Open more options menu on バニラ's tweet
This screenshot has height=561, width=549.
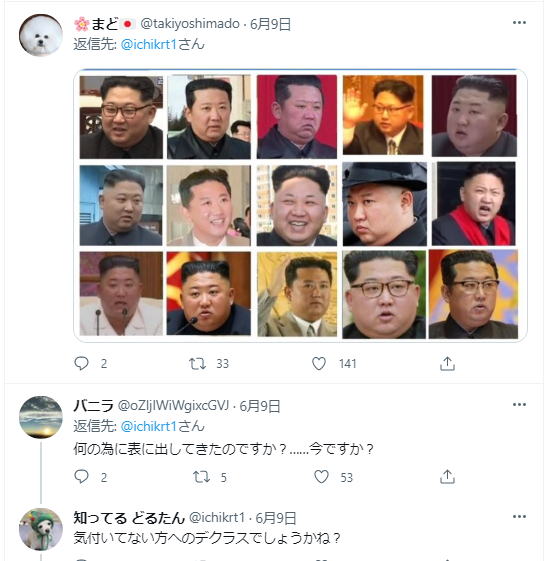(519, 405)
